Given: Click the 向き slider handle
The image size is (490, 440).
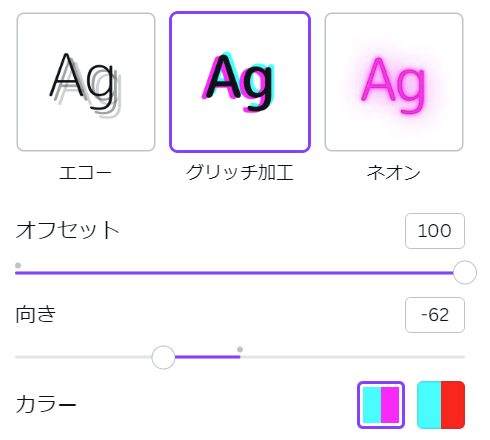Looking at the screenshot, I should coord(163,357).
